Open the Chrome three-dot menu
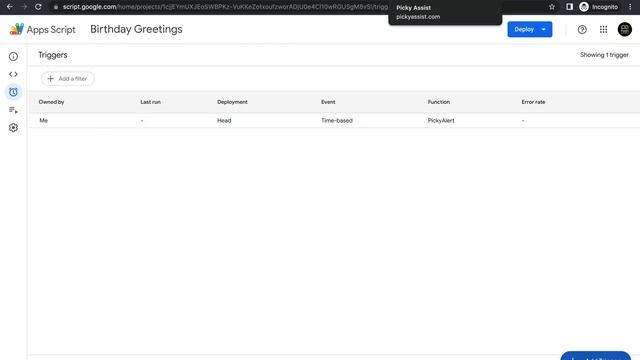Screen dimensions: 640x360 tap(630, 7)
